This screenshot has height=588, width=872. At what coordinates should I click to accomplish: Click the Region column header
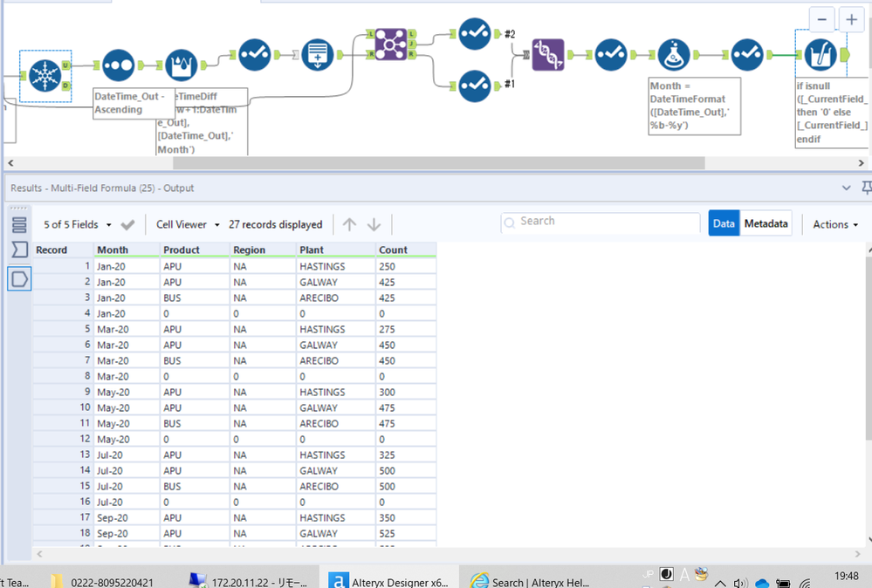(263, 250)
